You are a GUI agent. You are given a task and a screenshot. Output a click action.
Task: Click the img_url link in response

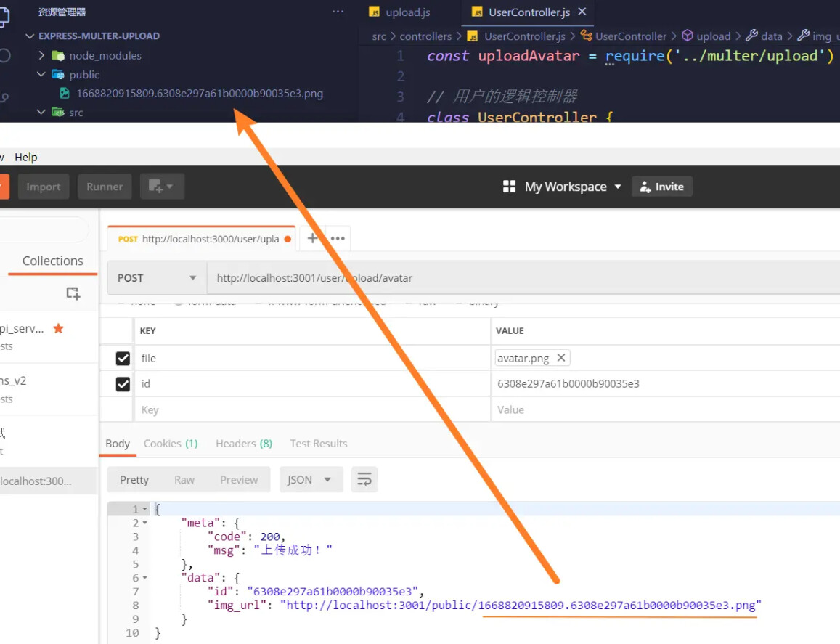[x=520, y=605]
